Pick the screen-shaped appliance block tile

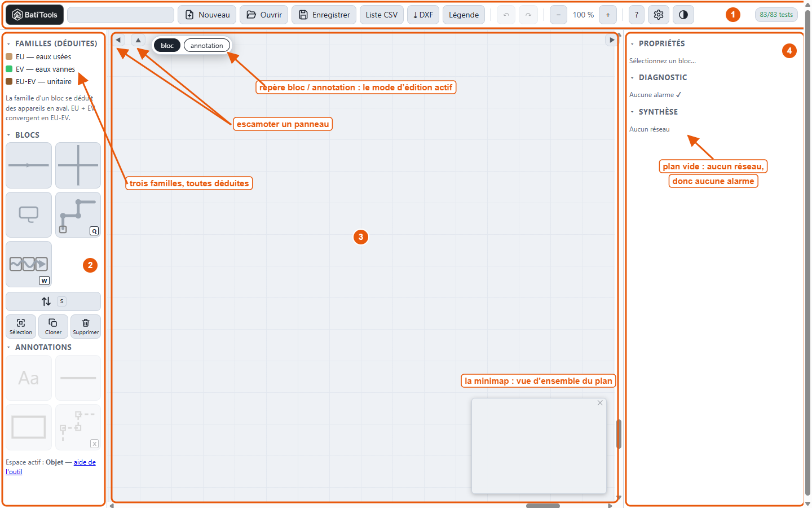pos(29,214)
